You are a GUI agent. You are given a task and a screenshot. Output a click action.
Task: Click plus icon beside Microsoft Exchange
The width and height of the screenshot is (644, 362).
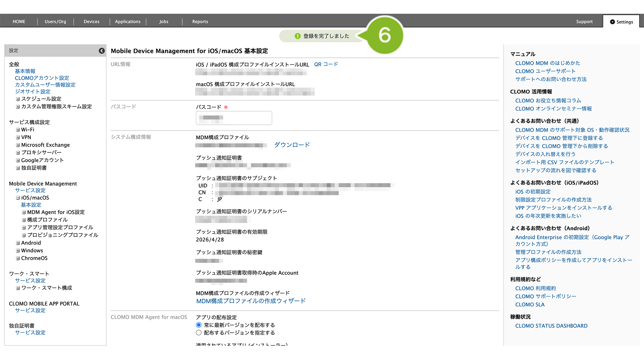point(18,145)
